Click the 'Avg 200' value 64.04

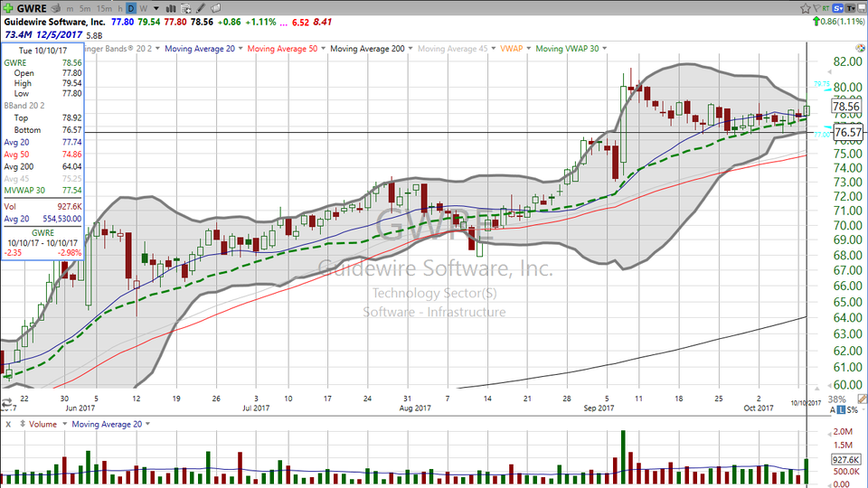click(x=72, y=166)
